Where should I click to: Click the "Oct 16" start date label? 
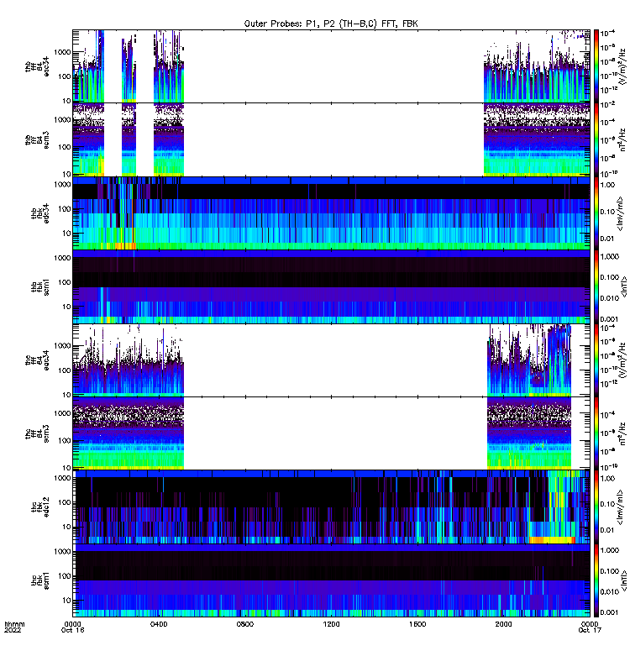pyautogui.click(x=73, y=630)
